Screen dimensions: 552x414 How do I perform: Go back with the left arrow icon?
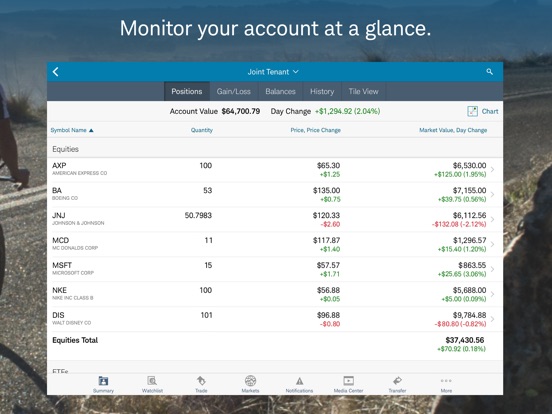point(56,72)
